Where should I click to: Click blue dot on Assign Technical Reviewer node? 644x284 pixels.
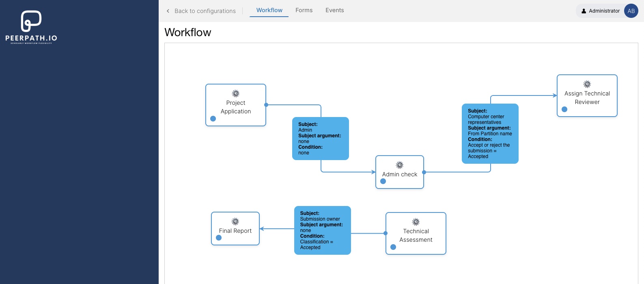[564, 109]
